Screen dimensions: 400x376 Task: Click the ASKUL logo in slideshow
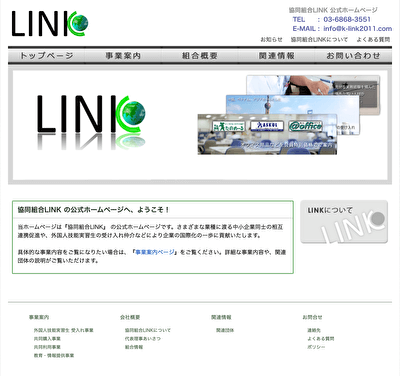[267, 126]
